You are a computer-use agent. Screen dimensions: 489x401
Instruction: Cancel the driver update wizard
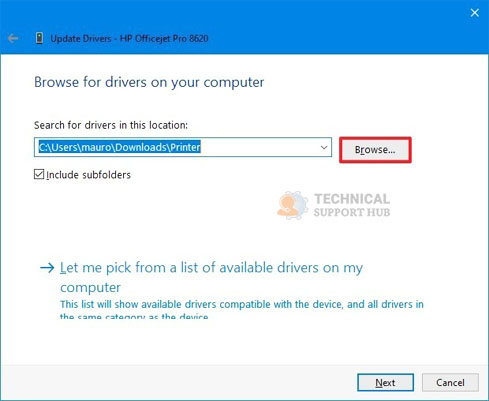click(450, 382)
